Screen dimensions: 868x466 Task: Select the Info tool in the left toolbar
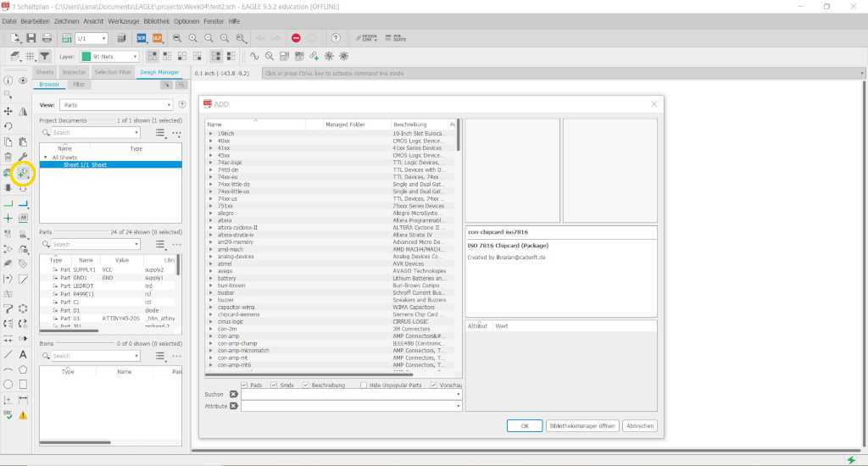[x=8, y=80]
